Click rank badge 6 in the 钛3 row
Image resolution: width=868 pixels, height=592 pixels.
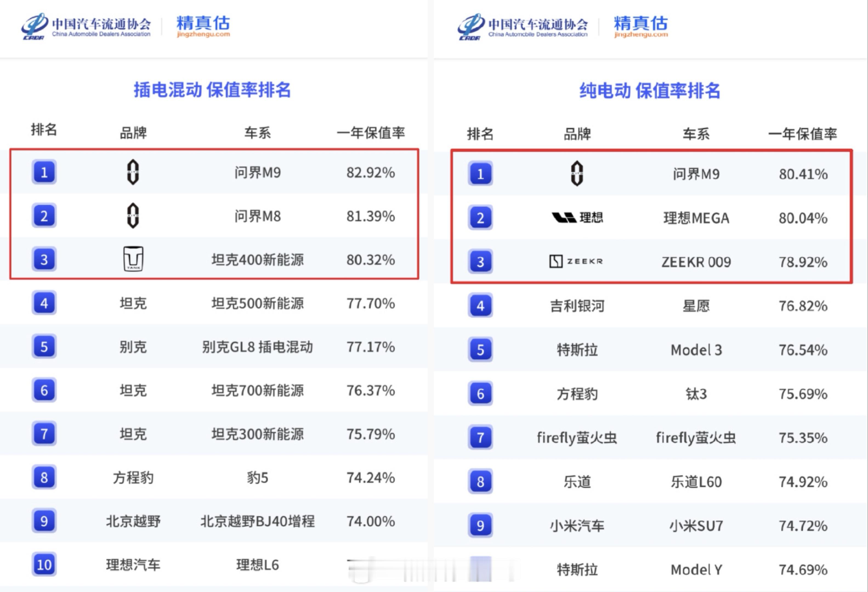tap(480, 393)
